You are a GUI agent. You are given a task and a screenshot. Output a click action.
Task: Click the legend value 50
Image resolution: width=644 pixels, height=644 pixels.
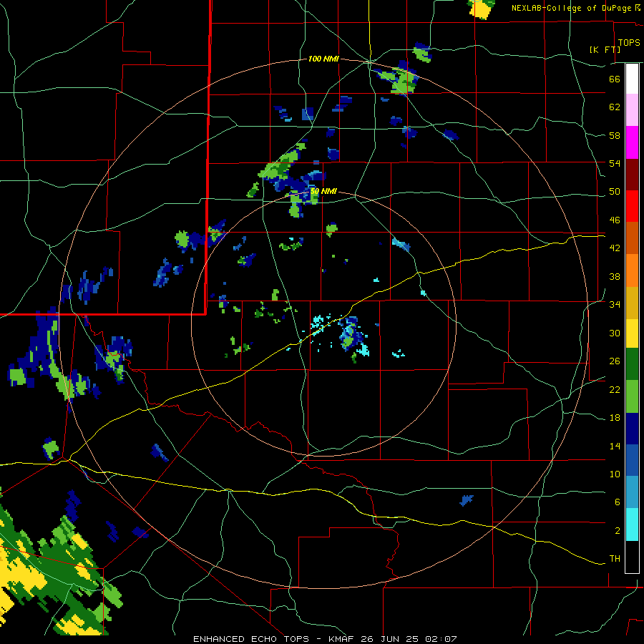tap(615, 192)
